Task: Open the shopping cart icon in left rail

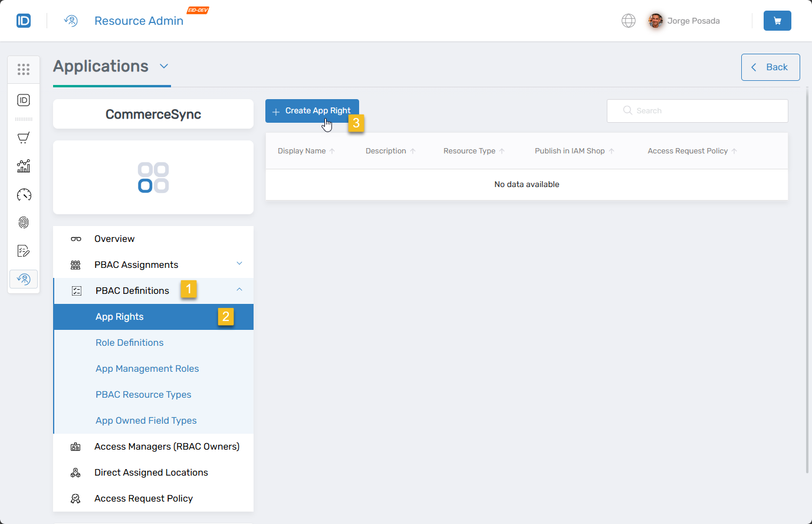Action: click(x=24, y=138)
